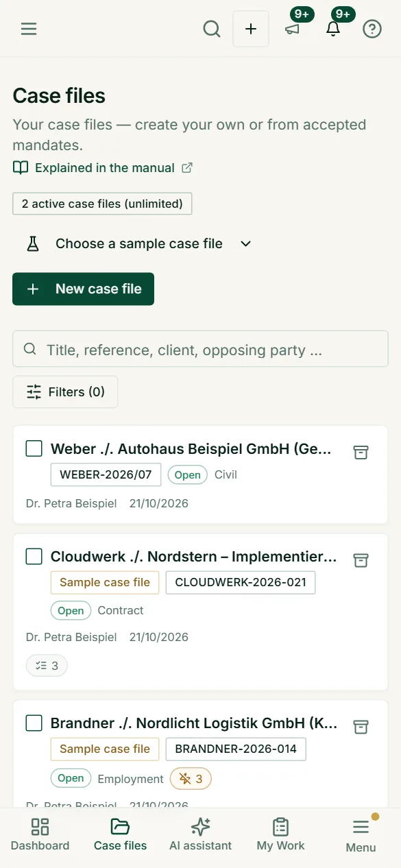This screenshot has height=868, width=401.
Task: Click the CLOUDWERK-2026-021 reference tag
Action: 241,583
